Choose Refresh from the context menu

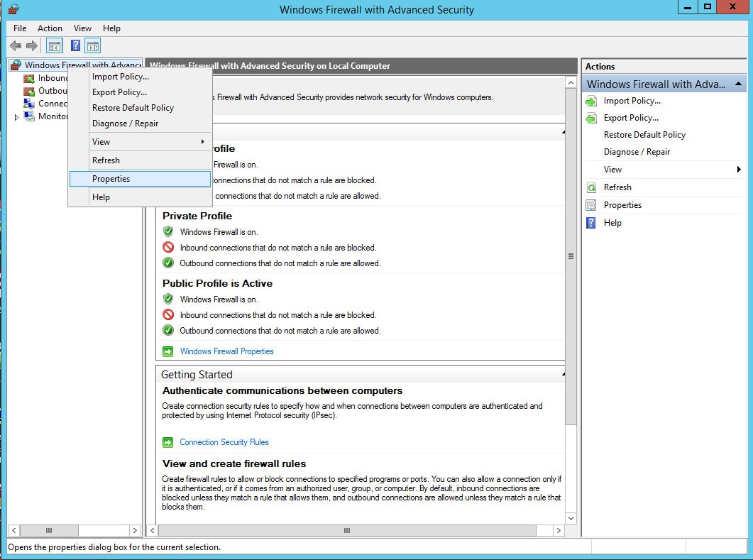(141, 160)
